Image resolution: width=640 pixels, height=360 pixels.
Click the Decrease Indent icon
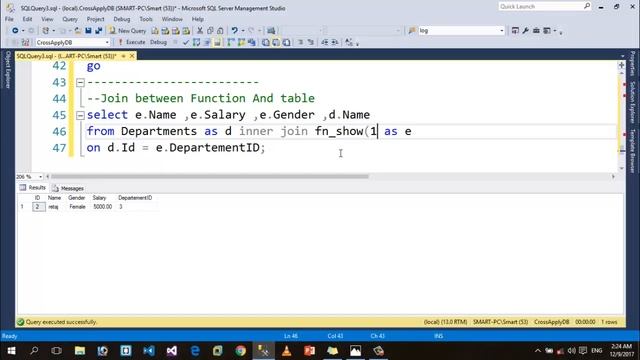[x=324, y=42]
